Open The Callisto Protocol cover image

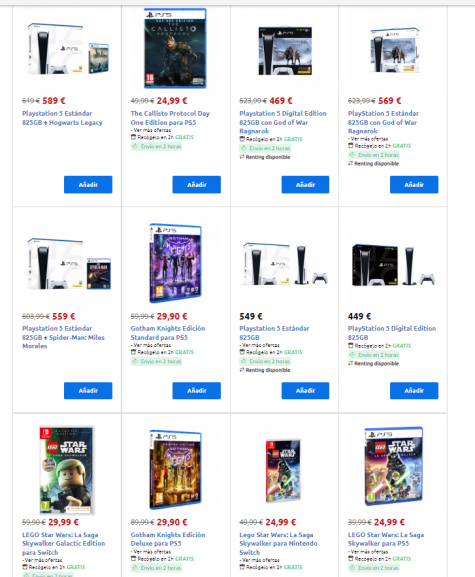coord(175,49)
